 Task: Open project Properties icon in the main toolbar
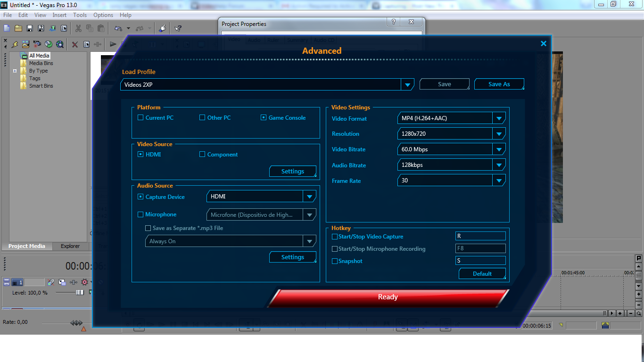[64, 28]
